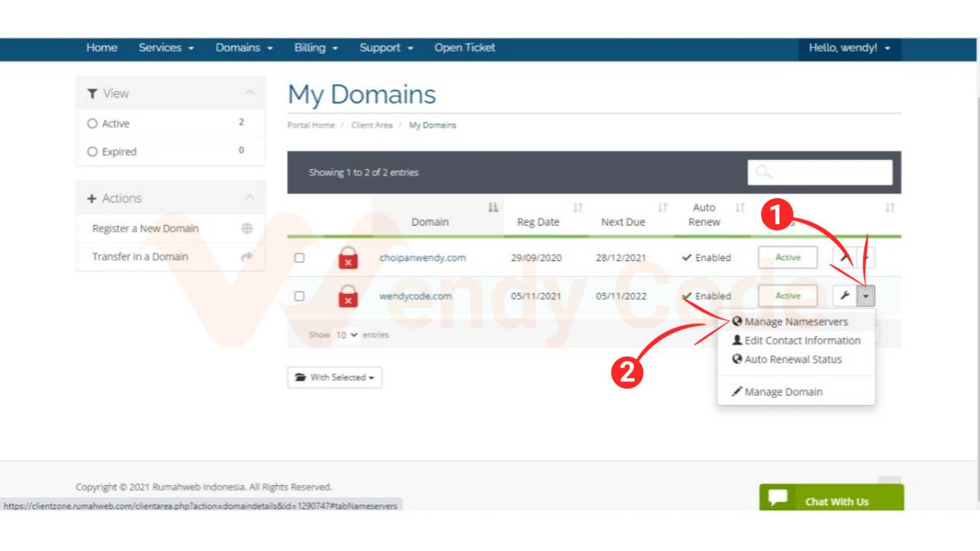Open the Domains dropdown menu
Image resolution: width=980 pixels, height=551 pixels.
(x=244, y=47)
